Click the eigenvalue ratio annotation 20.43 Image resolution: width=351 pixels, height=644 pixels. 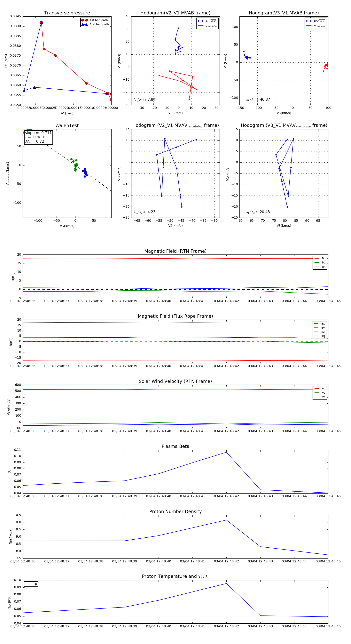[x=258, y=212]
